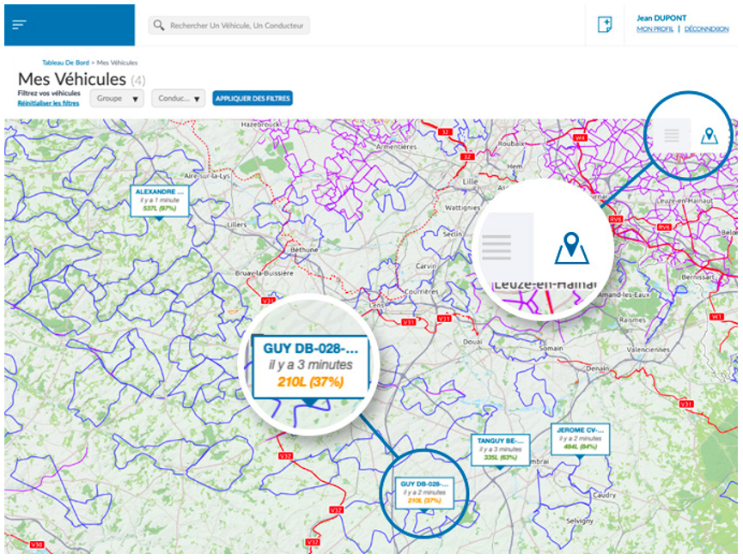Click the DÉCONNEXION logout link

pyautogui.click(x=706, y=29)
